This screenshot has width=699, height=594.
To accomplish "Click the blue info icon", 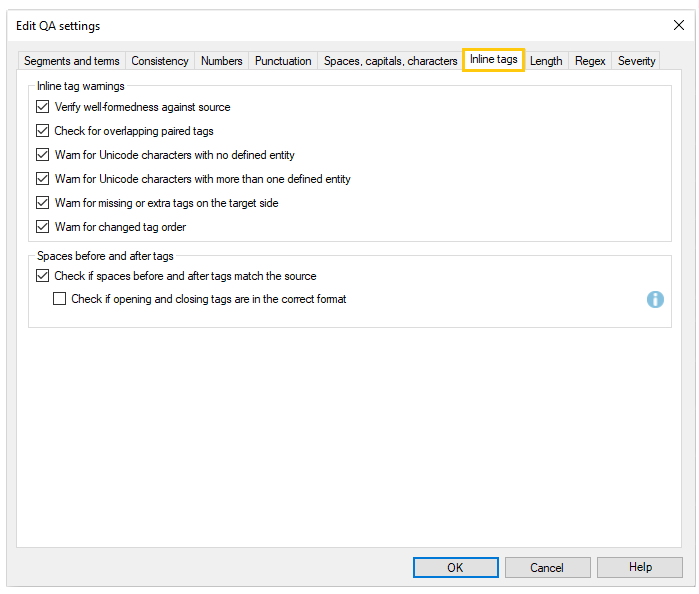I will click(x=655, y=299).
